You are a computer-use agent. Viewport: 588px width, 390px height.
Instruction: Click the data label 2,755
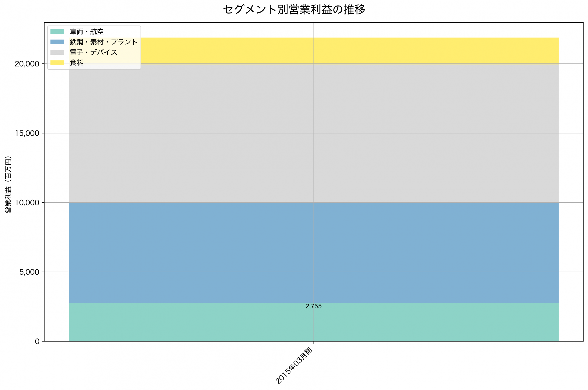coord(314,307)
